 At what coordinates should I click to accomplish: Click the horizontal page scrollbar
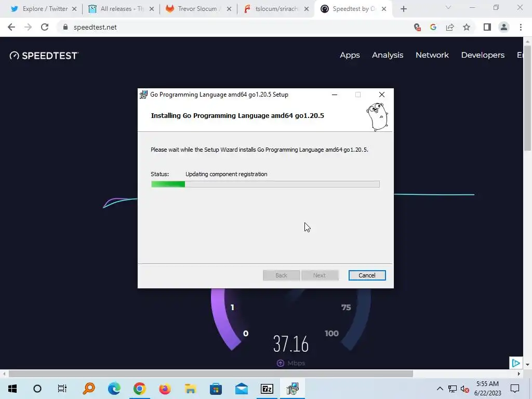click(x=211, y=374)
